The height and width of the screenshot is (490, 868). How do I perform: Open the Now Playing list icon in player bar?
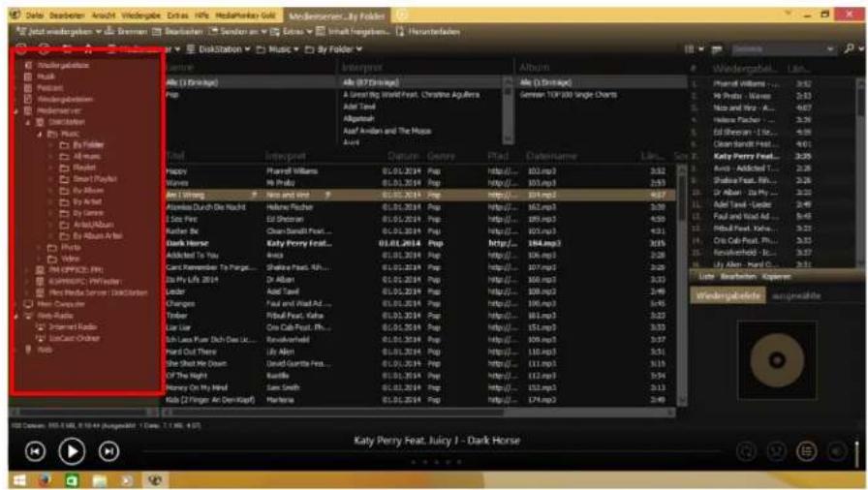pos(806,451)
